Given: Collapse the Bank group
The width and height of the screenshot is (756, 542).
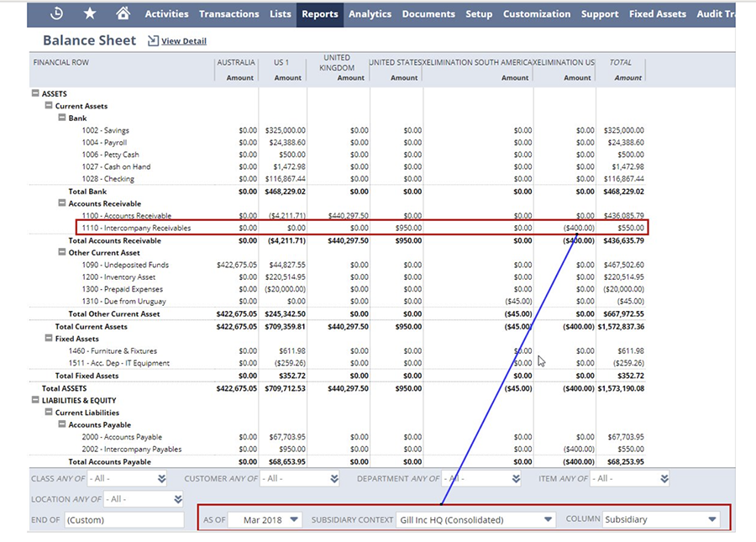Looking at the screenshot, I should pos(61,118).
